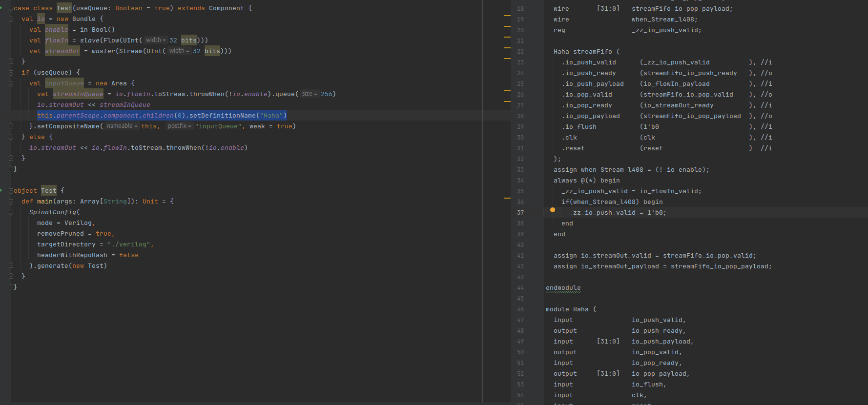Click the 'size =' inlay hint

tap(309, 94)
